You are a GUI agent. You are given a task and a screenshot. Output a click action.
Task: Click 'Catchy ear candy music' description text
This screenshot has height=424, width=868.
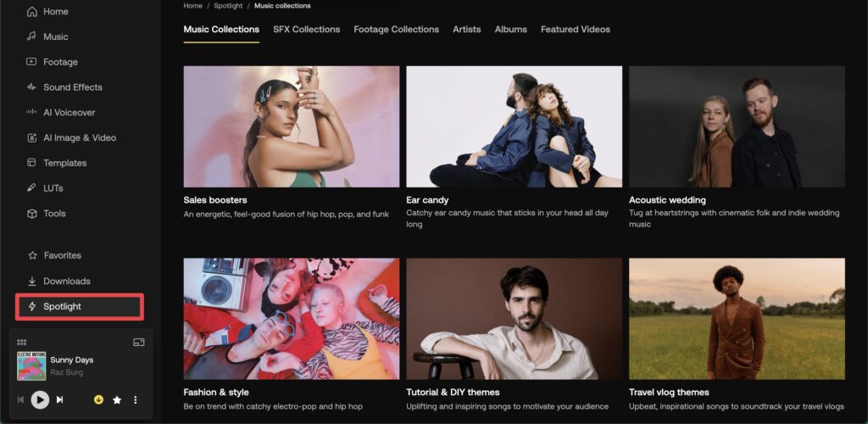coord(507,219)
